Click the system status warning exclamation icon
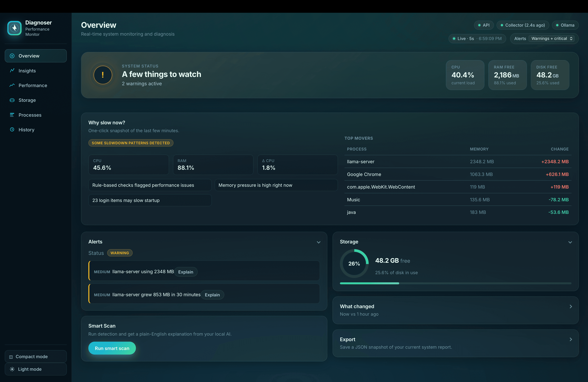The height and width of the screenshot is (382, 588). pyautogui.click(x=103, y=75)
